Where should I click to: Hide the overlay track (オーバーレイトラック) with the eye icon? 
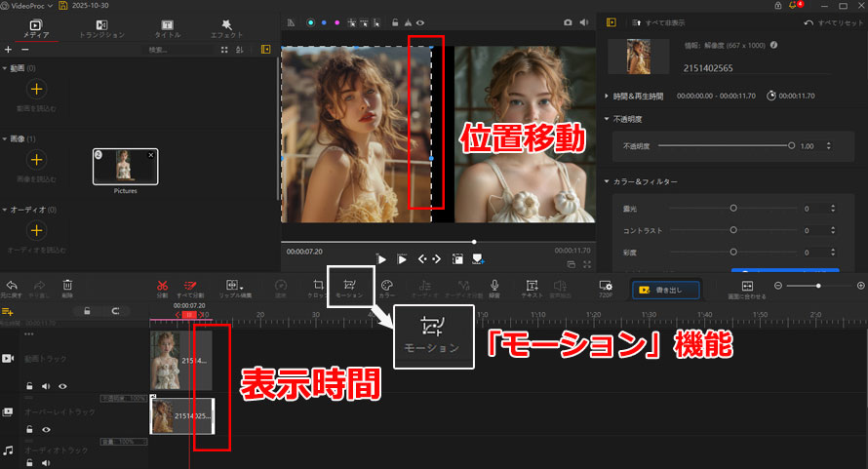tap(46, 429)
